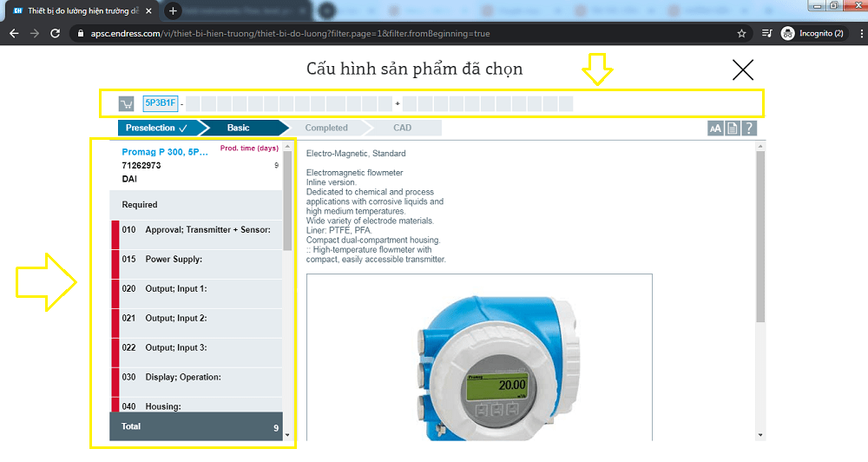Click the description pane scroll down arrow
Viewport: 868px width, 462px height.
coord(760,435)
